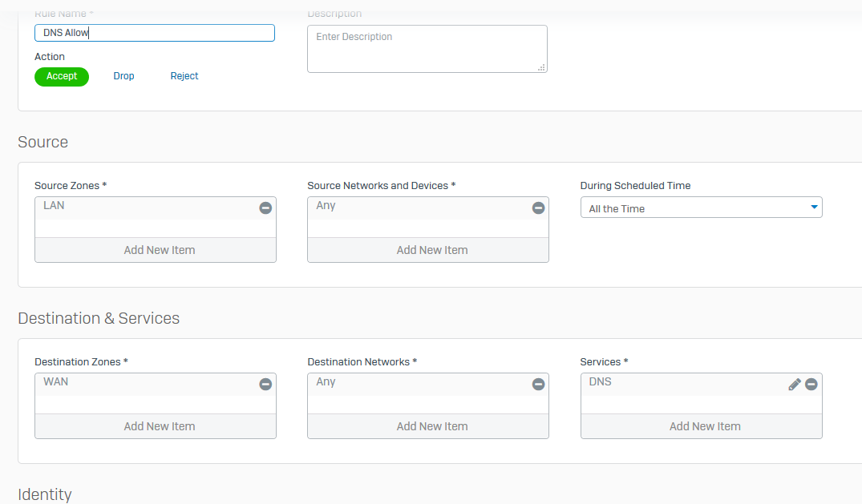
Task: Set action to Reject
Action: tap(184, 76)
